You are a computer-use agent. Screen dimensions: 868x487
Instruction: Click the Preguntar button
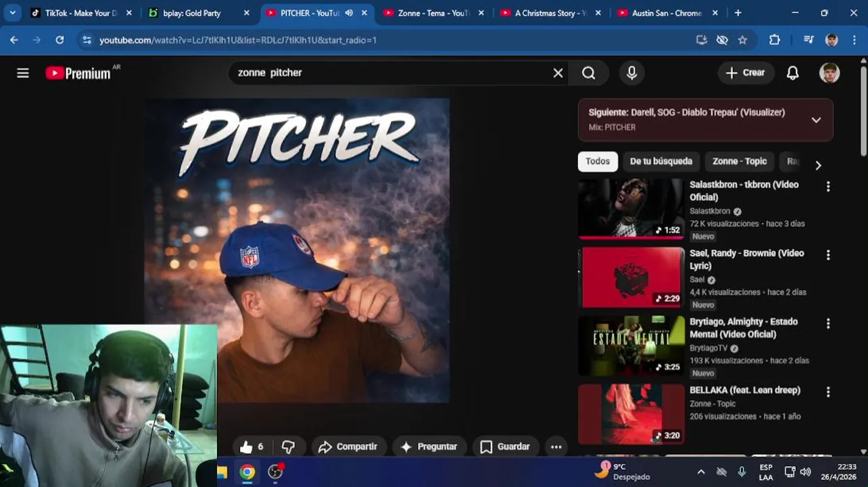click(x=429, y=447)
